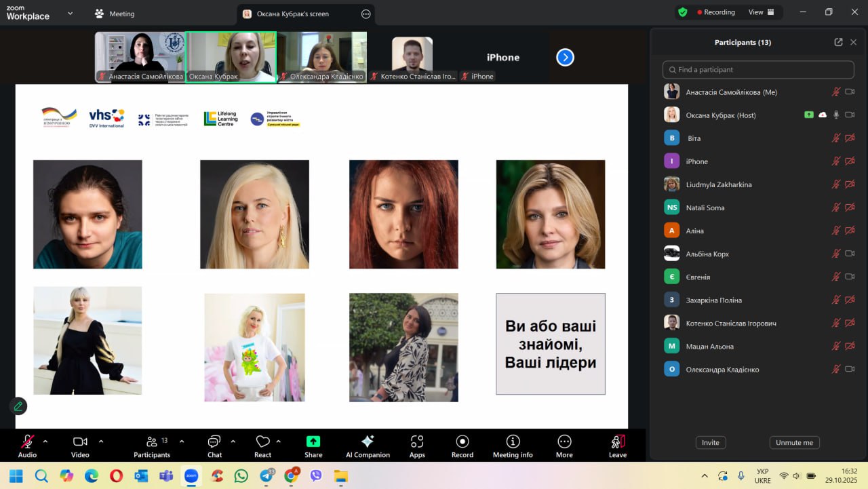Expand the Video options arrow

[101, 441]
